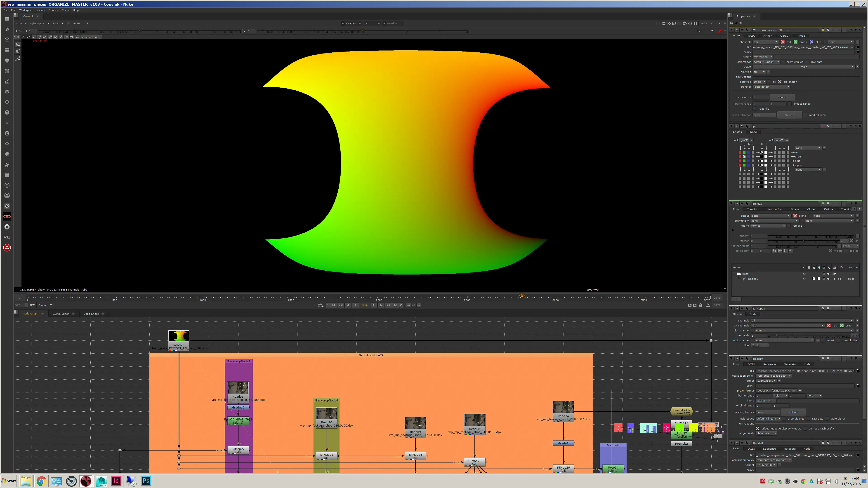Open the Color nodes menu icon
The width and height of the screenshot is (868, 488).
coord(7,61)
